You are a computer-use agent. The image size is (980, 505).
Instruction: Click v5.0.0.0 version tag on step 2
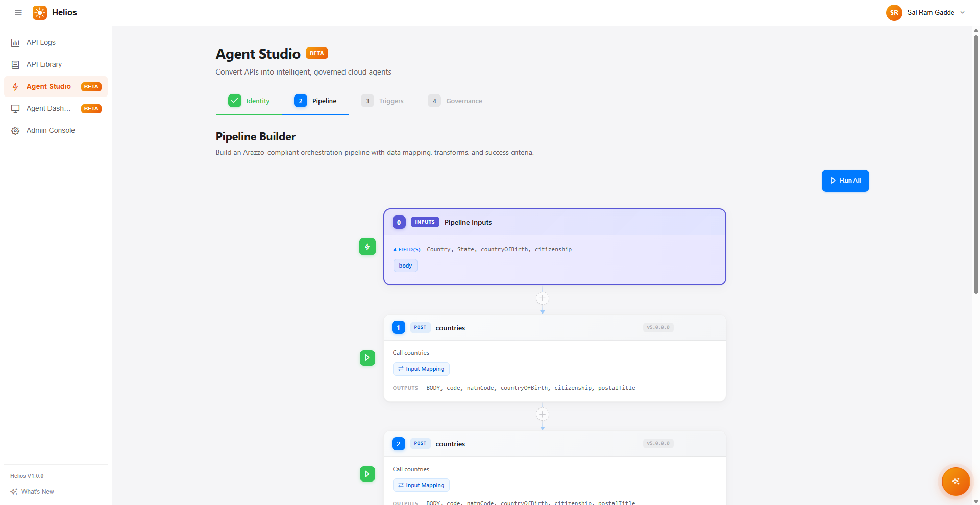658,443
